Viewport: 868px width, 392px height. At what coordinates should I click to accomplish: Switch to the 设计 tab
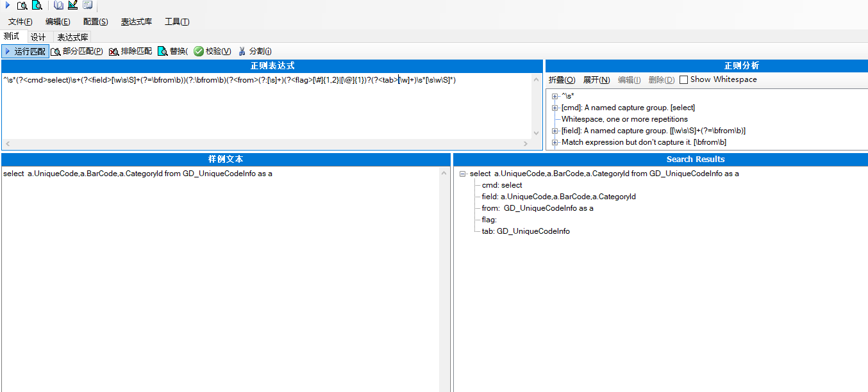coord(38,37)
